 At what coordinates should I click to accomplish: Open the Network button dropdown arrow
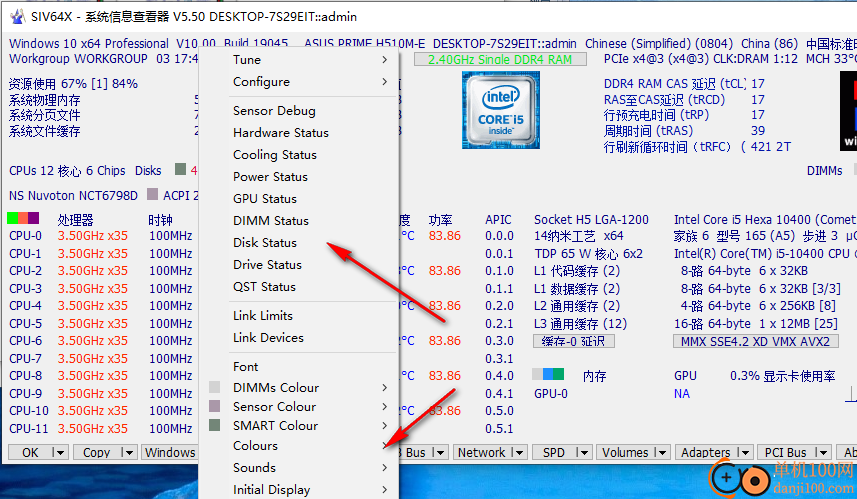pos(519,453)
